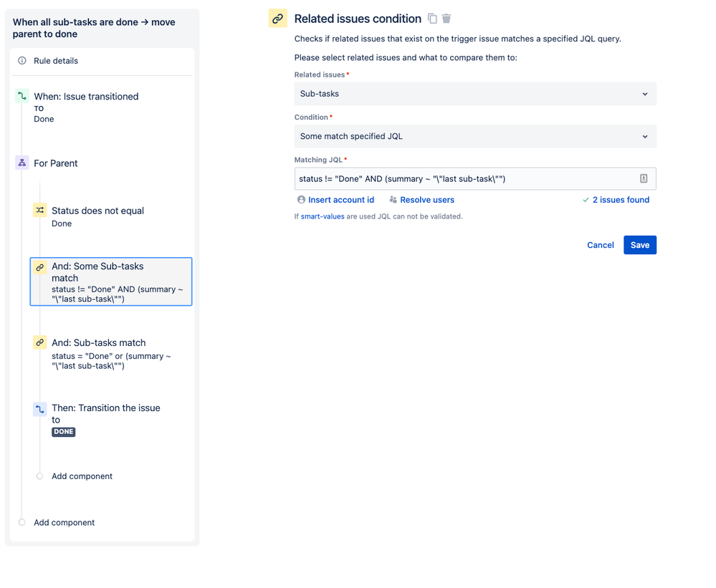Click the shuffle icon on Status does not equal
The image size is (716, 588).
39,211
